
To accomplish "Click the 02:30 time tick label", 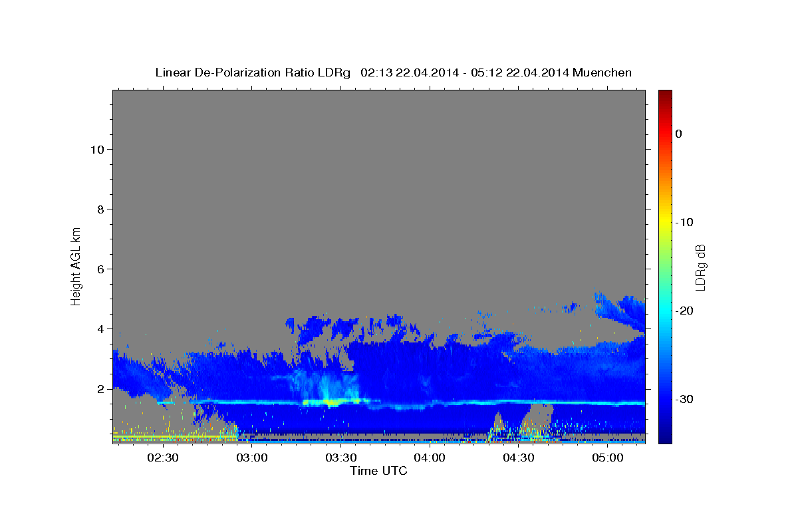I will pos(162,458).
